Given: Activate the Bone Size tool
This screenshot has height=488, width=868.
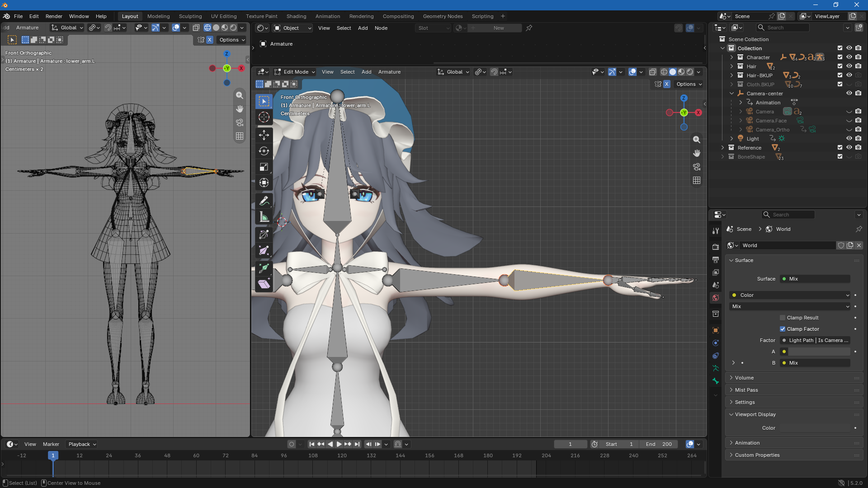Looking at the screenshot, I should click(x=264, y=251).
